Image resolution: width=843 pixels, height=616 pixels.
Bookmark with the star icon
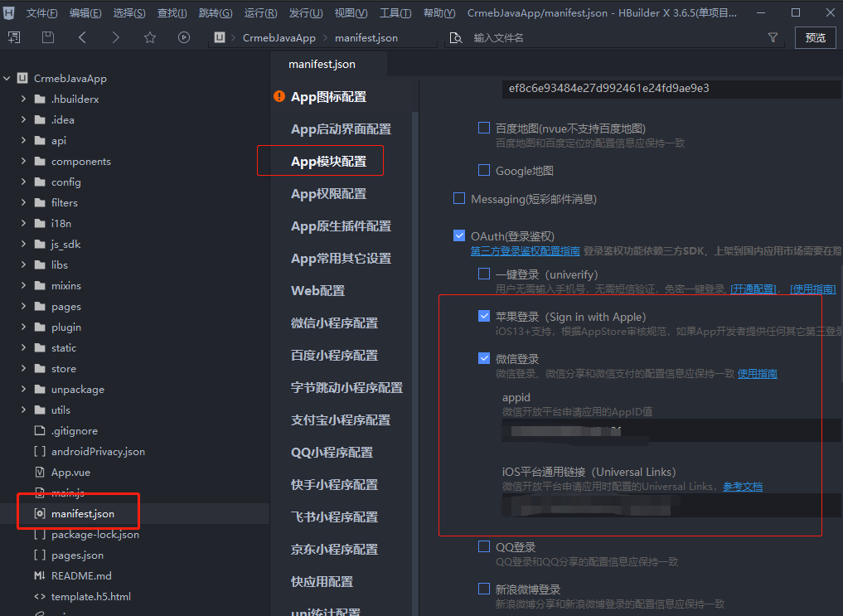(x=150, y=37)
